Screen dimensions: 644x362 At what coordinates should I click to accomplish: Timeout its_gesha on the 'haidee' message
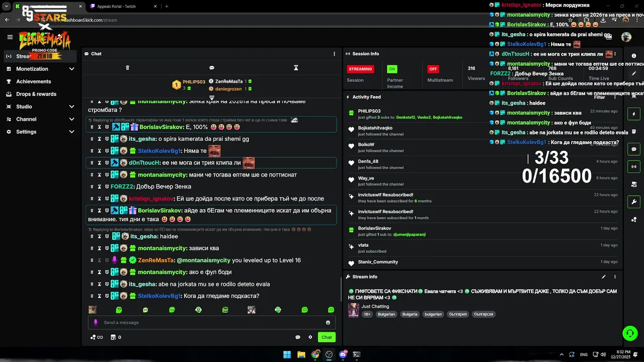[100, 236]
